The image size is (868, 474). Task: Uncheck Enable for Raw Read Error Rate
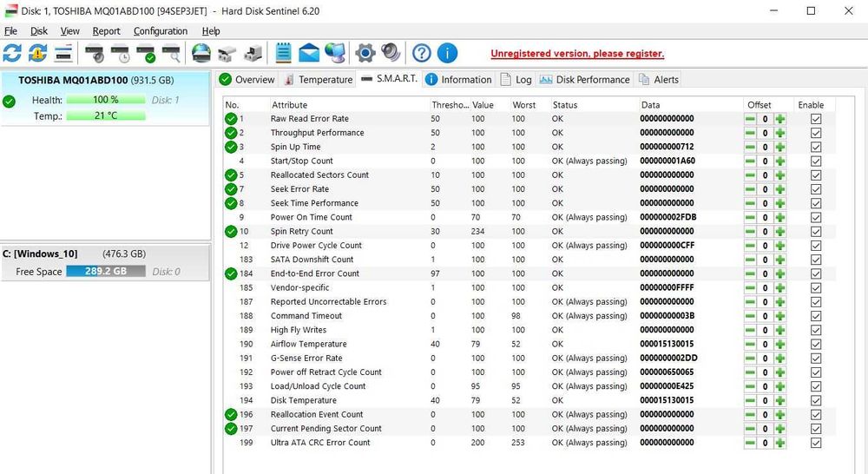(x=815, y=118)
